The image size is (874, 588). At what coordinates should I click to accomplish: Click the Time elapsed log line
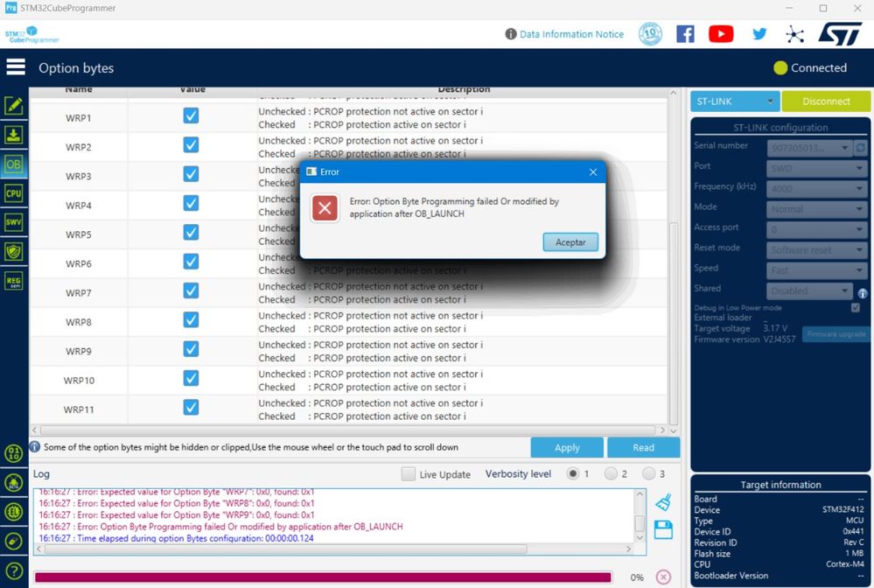point(176,538)
